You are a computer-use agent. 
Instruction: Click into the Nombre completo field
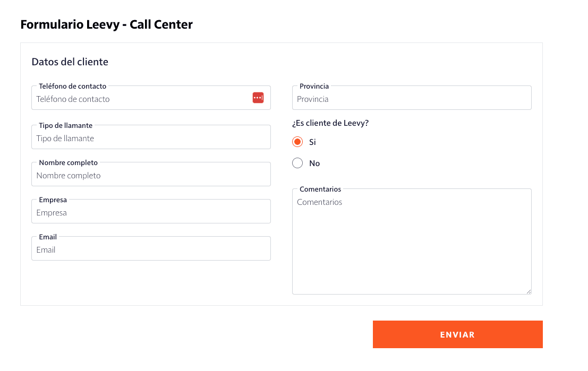click(151, 176)
